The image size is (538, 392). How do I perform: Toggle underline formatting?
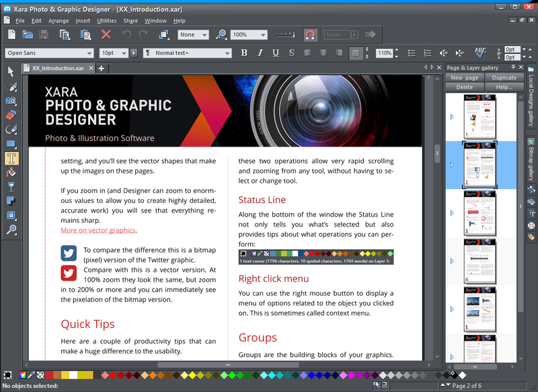coord(276,51)
